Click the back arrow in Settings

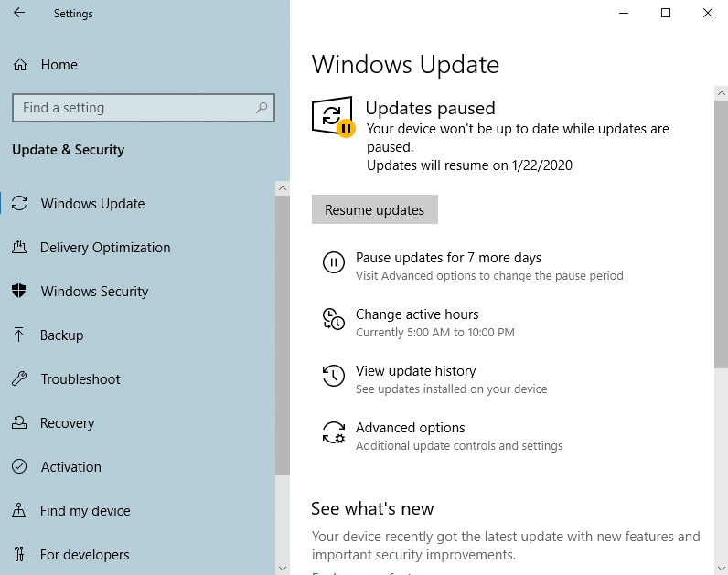[x=19, y=13]
